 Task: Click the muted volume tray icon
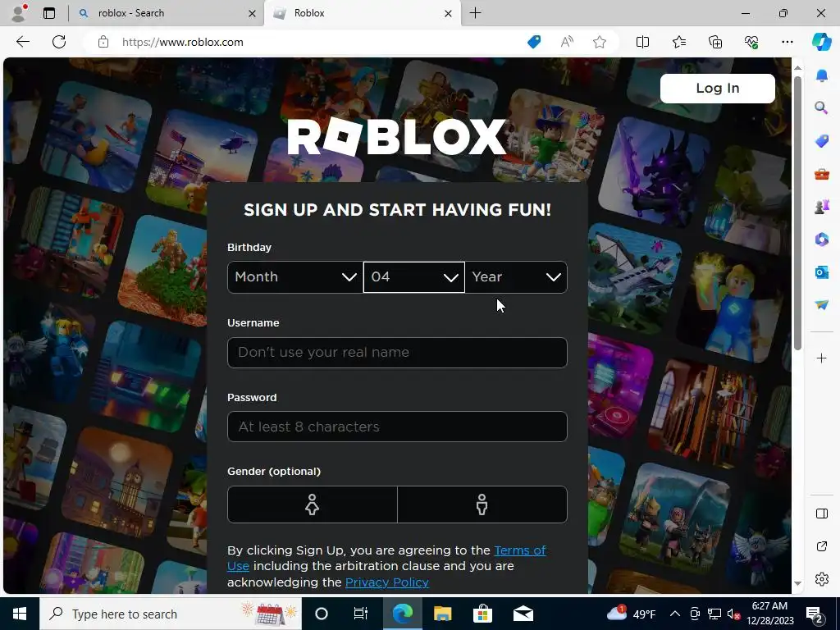[733, 614]
